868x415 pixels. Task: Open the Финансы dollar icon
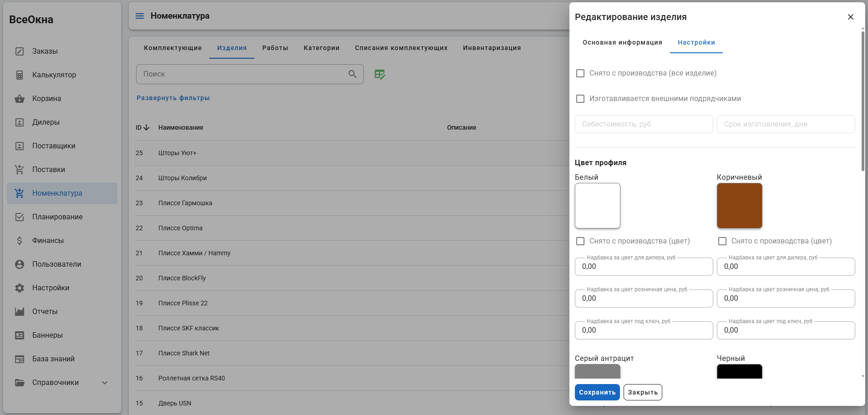tap(20, 241)
